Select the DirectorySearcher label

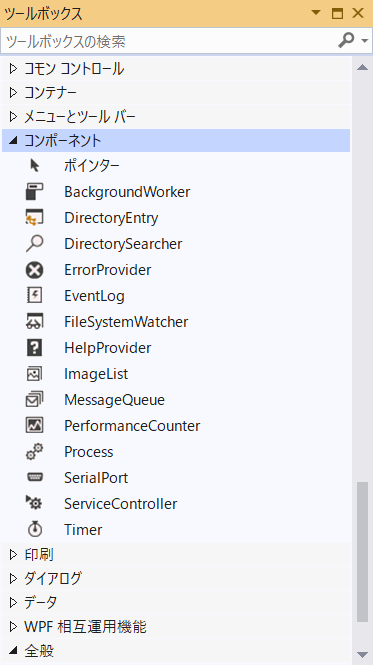pos(123,244)
